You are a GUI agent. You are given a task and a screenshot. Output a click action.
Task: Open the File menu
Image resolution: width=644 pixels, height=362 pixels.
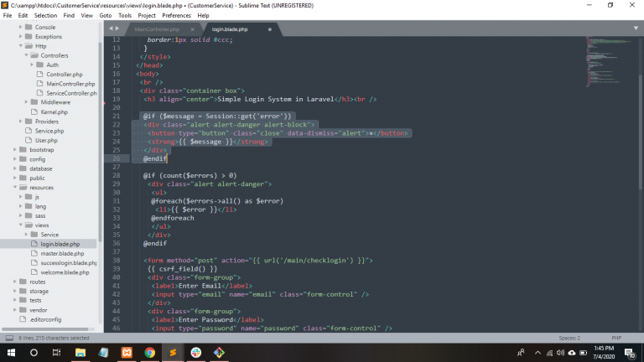click(8, 15)
